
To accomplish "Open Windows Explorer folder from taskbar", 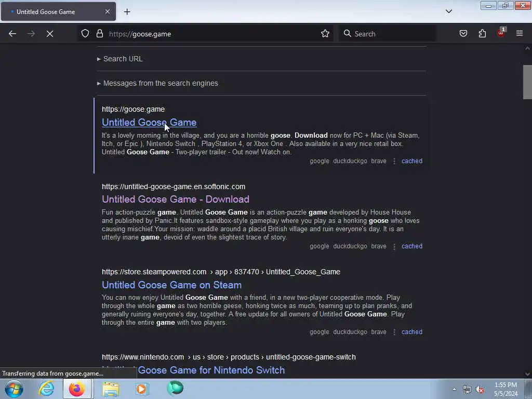I will [111, 389].
